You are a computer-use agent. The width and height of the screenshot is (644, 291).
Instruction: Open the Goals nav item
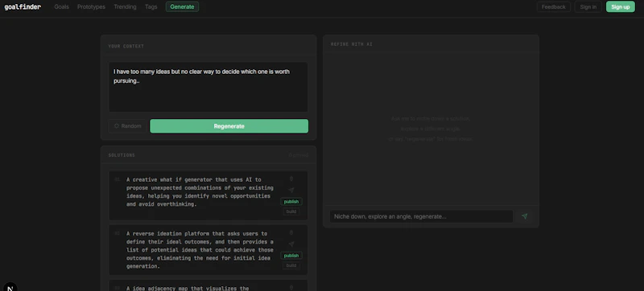pos(62,6)
